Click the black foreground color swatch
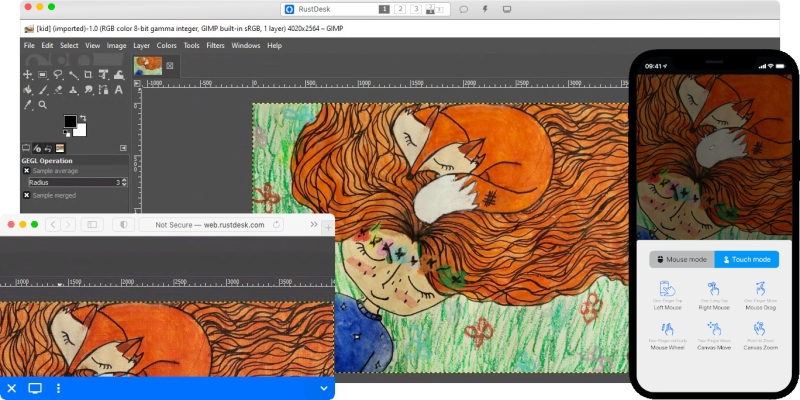 click(x=70, y=121)
